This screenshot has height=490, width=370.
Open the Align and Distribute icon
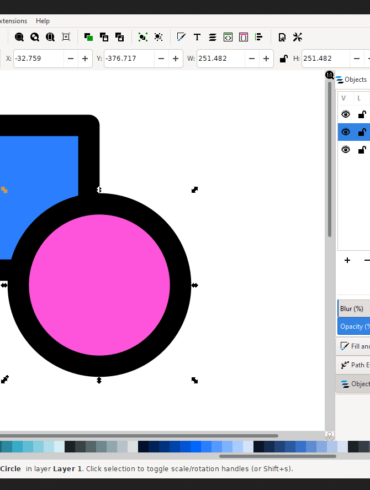pyautogui.click(x=259, y=37)
